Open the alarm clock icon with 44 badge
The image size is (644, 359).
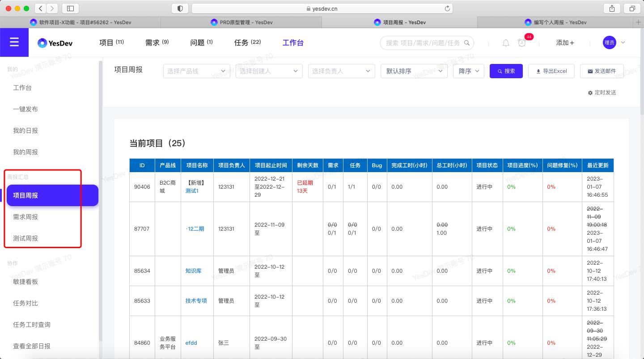pyautogui.click(x=522, y=43)
